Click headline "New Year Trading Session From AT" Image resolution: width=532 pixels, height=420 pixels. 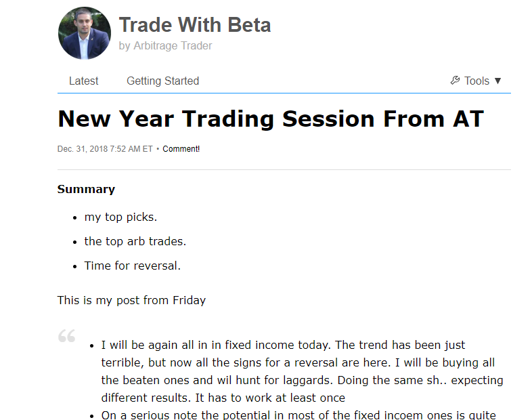pos(271,119)
